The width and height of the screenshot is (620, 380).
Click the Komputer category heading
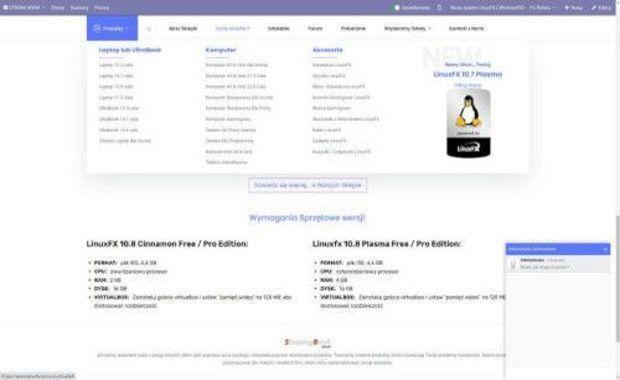coord(221,50)
